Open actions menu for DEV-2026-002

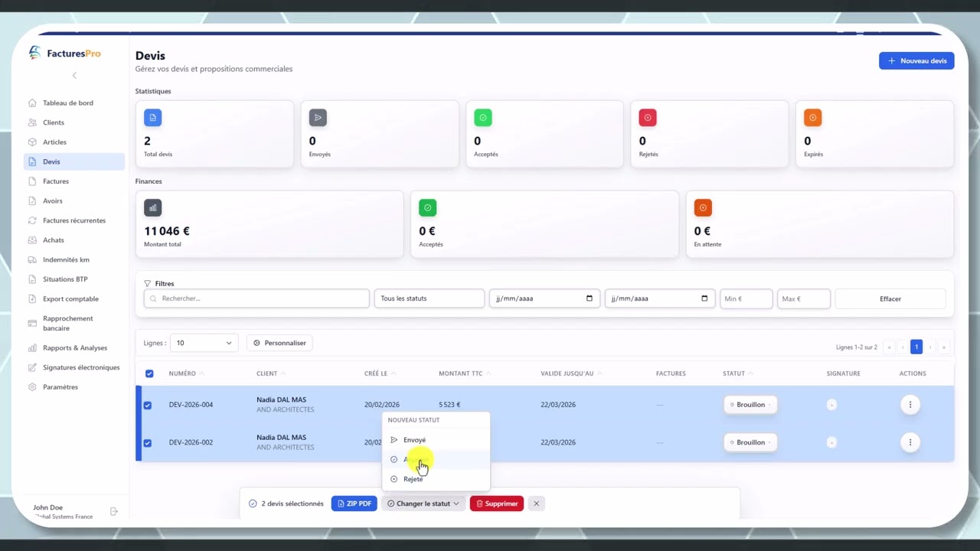coord(910,442)
